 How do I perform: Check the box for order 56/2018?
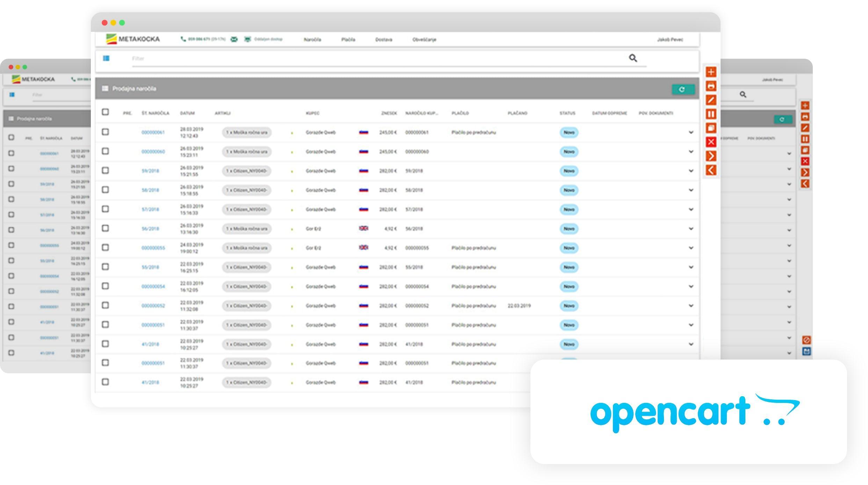pyautogui.click(x=105, y=228)
